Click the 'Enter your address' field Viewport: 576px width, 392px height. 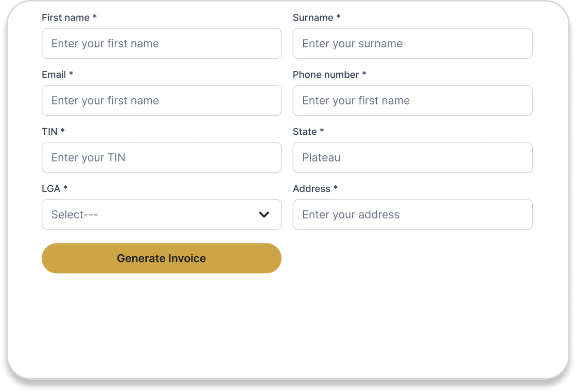click(412, 215)
